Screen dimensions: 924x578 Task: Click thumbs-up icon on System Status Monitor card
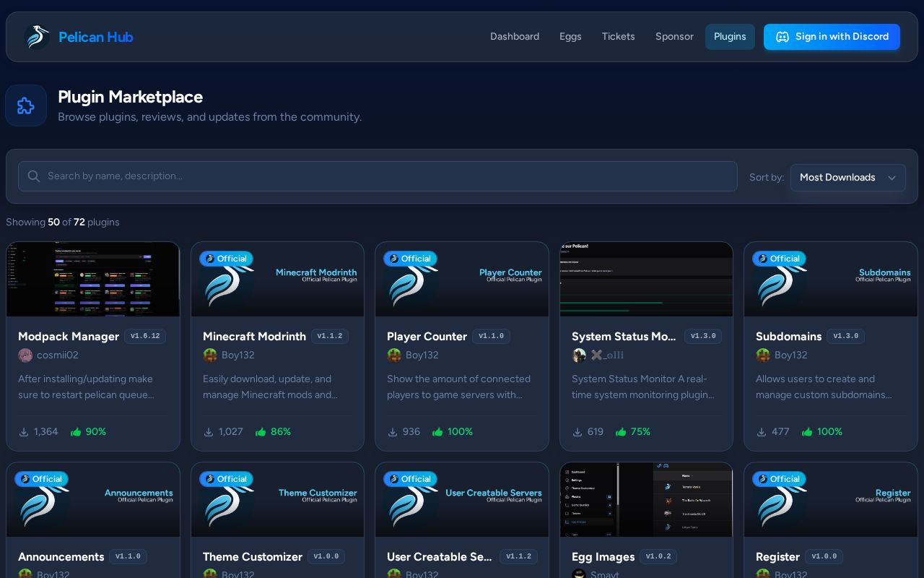(x=621, y=432)
